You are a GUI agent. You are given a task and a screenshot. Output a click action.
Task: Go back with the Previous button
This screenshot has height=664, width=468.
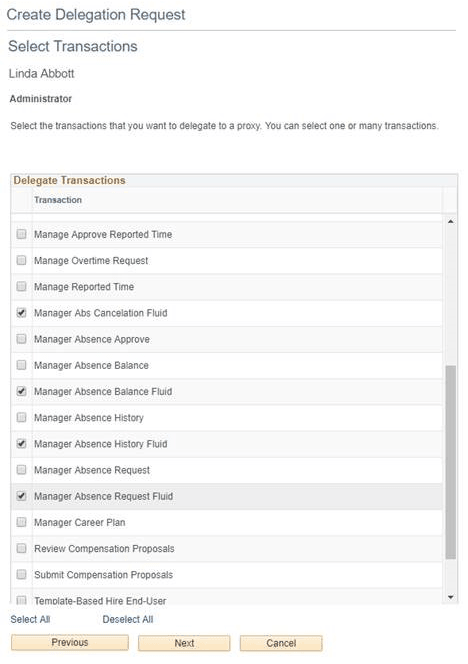pyautogui.click(x=70, y=642)
